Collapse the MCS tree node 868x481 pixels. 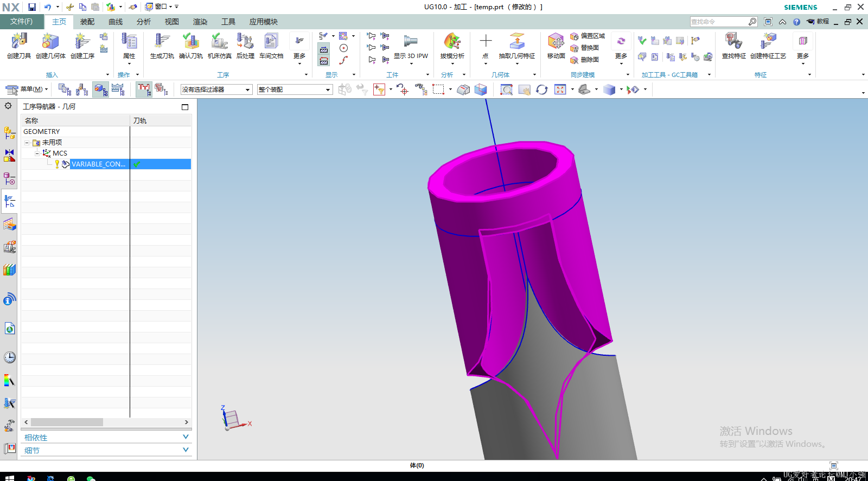pos(37,153)
